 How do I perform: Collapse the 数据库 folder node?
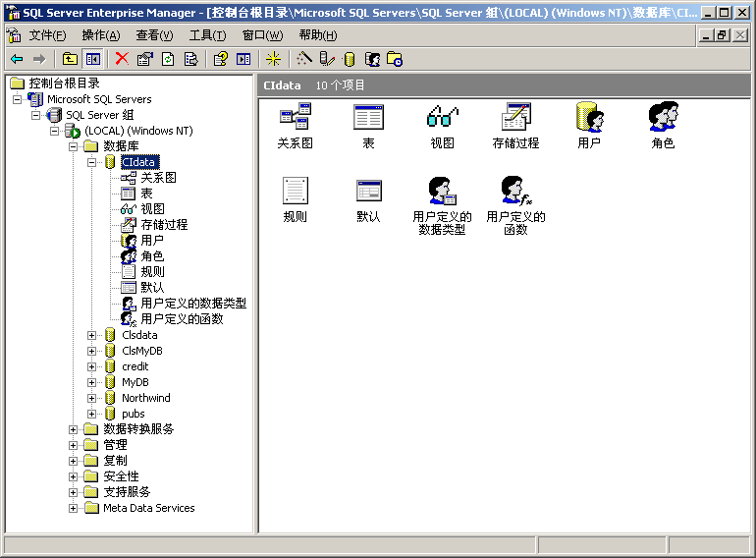tap(73, 146)
